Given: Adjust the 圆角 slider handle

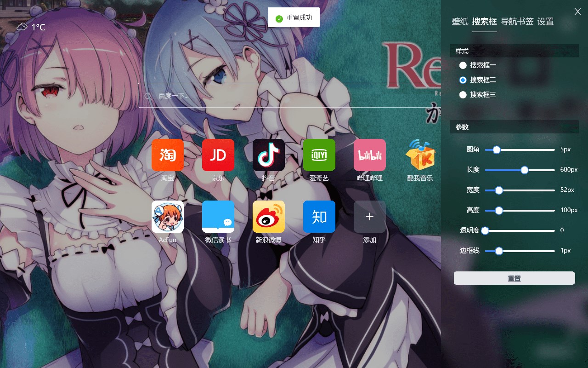Looking at the screenshot, I should [496, 149].
